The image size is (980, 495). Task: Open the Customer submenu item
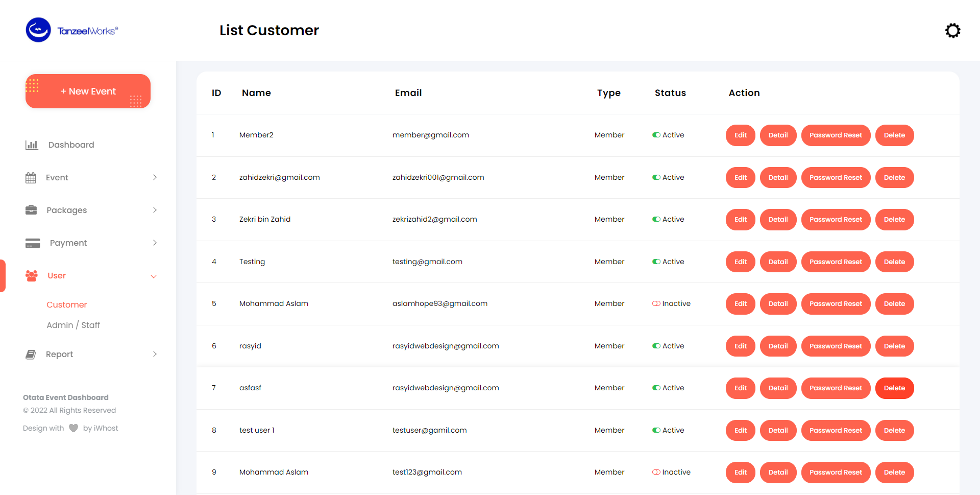[67, 305]
